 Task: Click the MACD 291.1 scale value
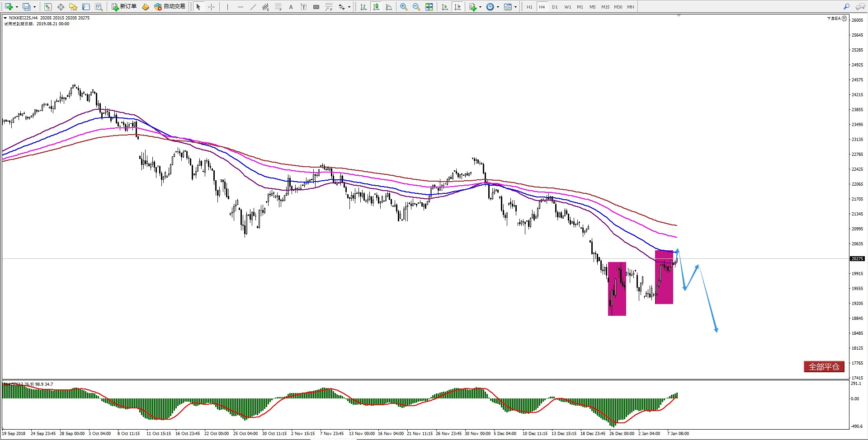click(856, 383)
